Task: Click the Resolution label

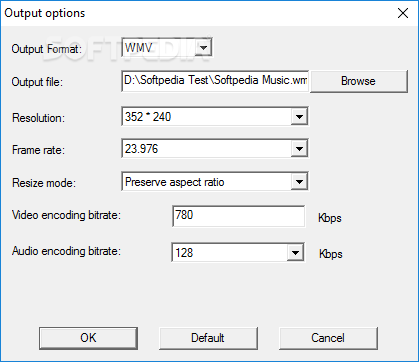Action: point(39,118)
